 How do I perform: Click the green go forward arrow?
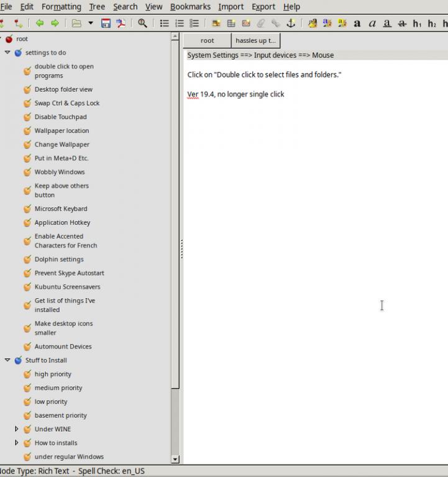[x=55, y=24]
